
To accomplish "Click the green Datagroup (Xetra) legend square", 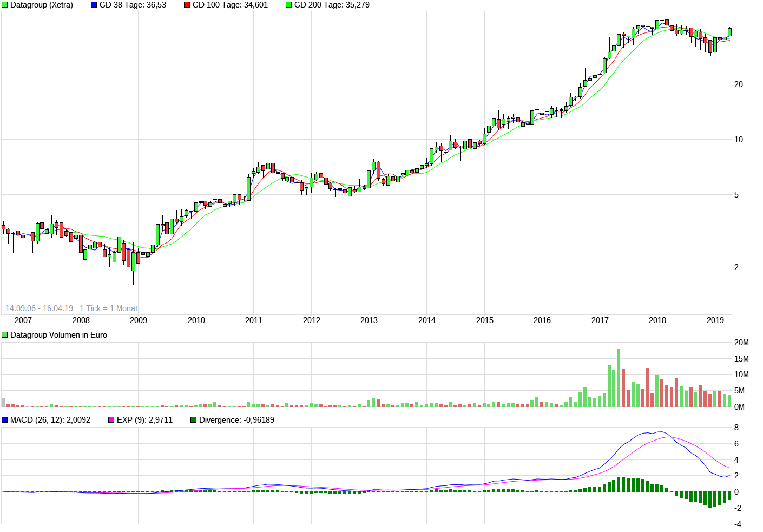I will (x=5, y=5).
